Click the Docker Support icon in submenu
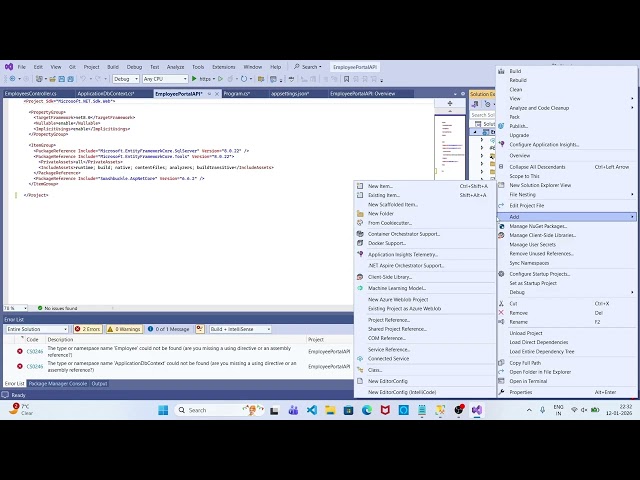 [x=360, y=243]
